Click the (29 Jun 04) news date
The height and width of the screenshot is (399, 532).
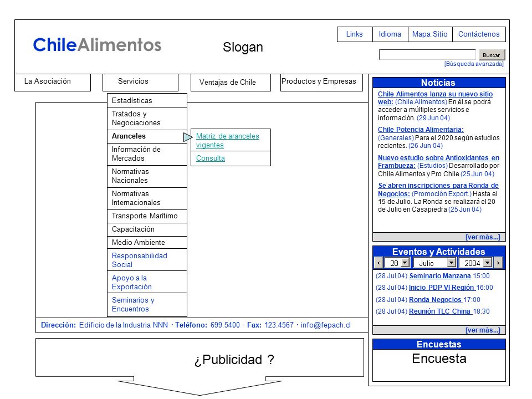(433, 117)
